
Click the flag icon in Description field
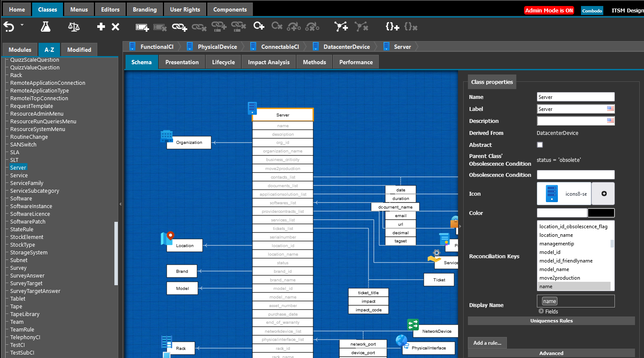(x=610, y=121)
